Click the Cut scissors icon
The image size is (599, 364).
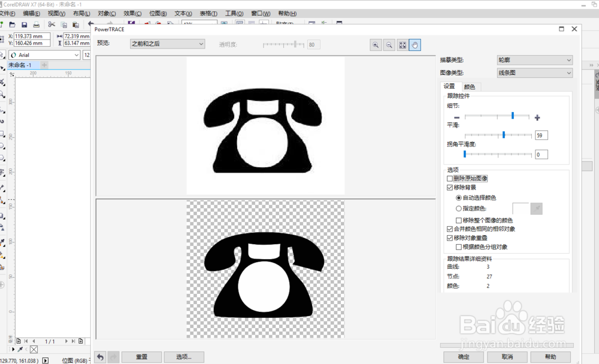tap(52, 25)
